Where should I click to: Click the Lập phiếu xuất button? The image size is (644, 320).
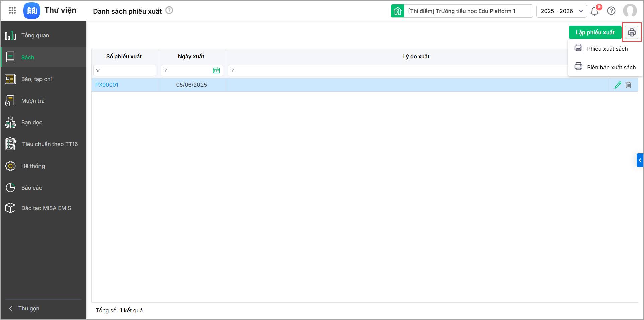click(x=595, y=32)
